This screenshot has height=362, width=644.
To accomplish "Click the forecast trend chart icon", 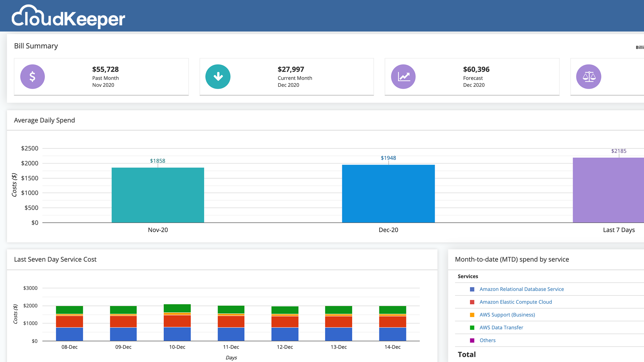I will (x=403, y=77).
